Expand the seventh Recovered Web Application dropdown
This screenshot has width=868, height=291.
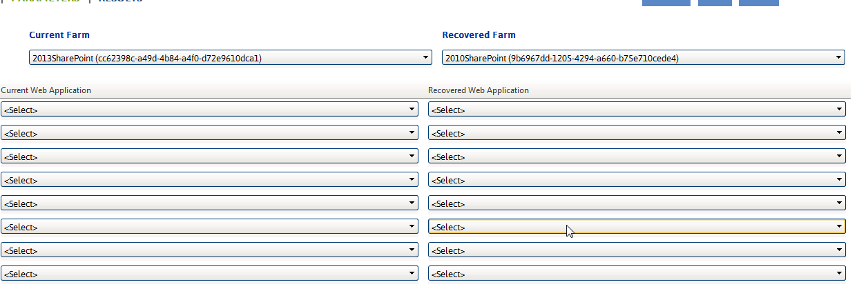[637, 250]
